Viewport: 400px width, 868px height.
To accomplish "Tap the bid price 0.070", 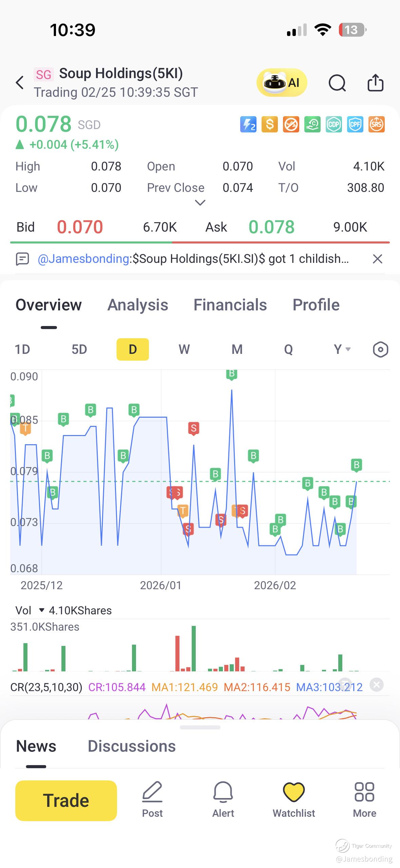I will tap(80, 227).
